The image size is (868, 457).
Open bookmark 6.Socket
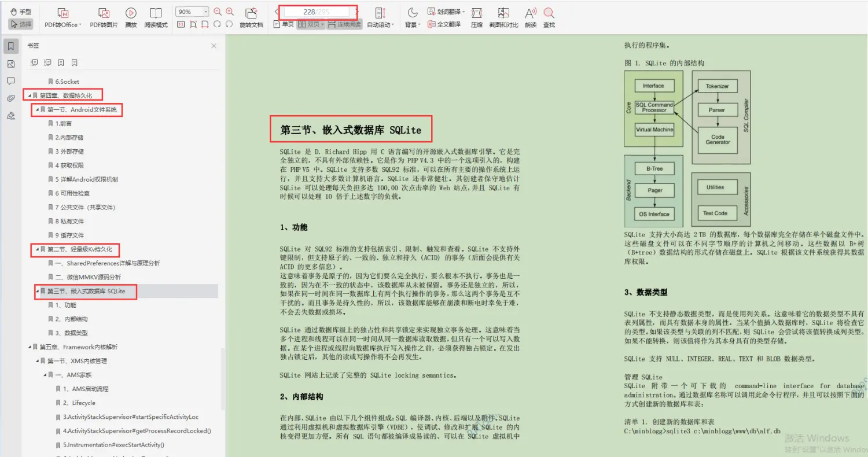click(x=67, y=82)
